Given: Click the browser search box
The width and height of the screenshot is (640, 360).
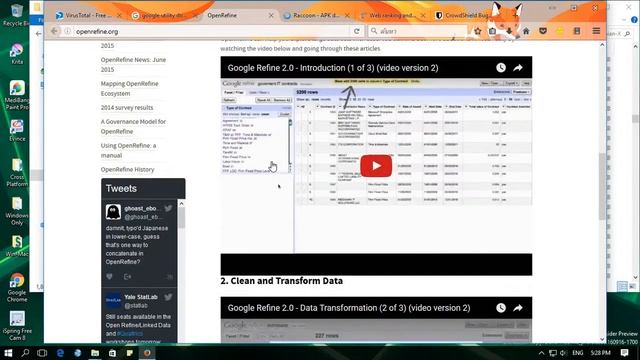Looking at the screenshot, I should point(417,31).
